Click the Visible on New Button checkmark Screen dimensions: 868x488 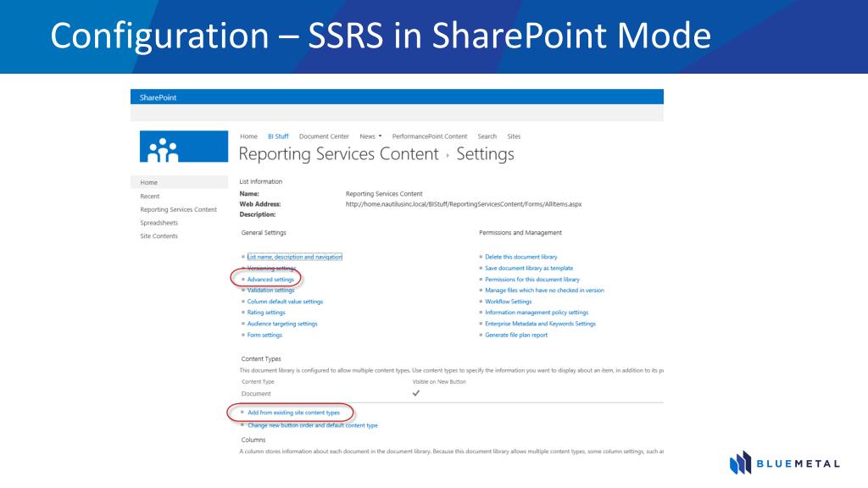[x=415, y=393]
